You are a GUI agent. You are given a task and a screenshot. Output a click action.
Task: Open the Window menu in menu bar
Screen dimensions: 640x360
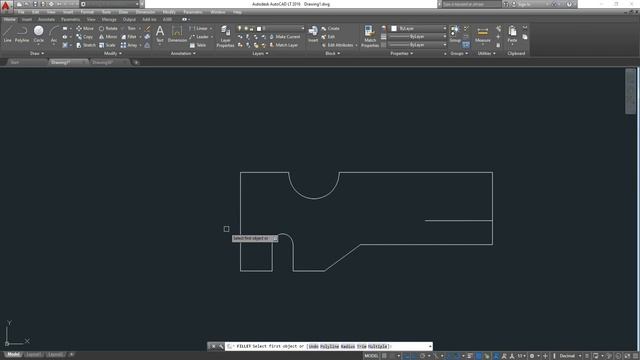(x=218, y=12)
